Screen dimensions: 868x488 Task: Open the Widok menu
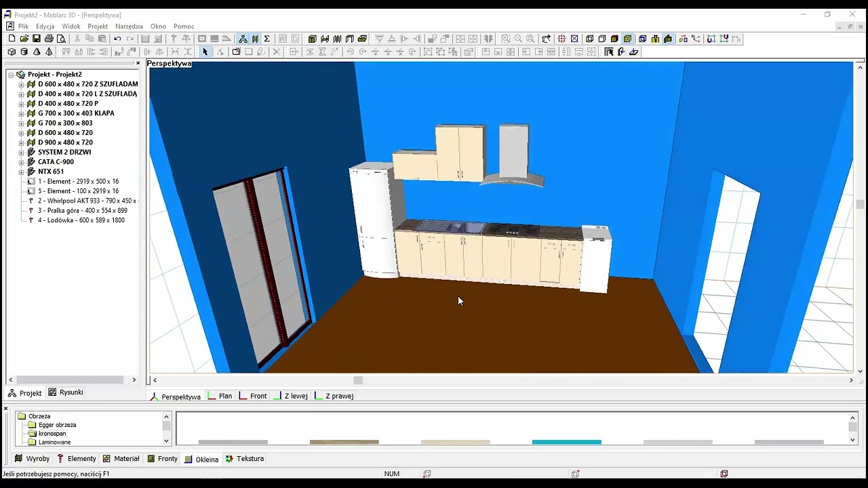click(x=71, y=26)
